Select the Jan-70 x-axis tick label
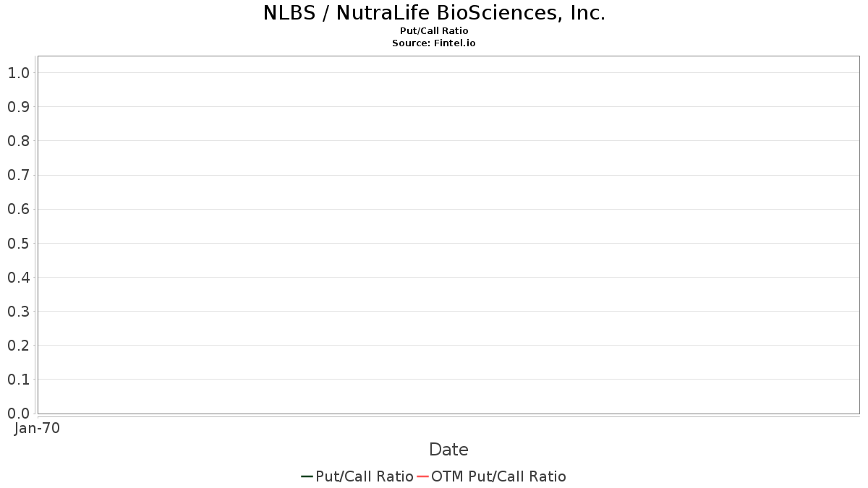The width and height of the screenshot is (868, 488). 37,428
